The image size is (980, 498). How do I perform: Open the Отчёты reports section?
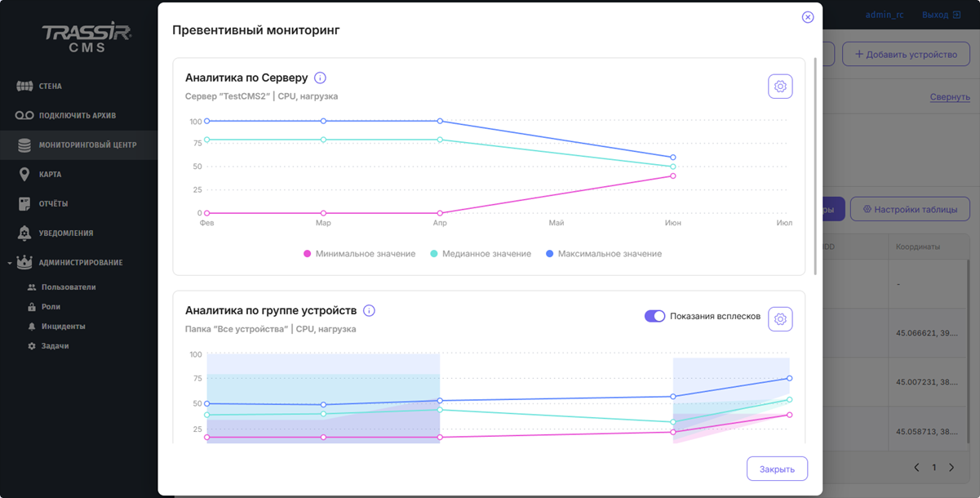pos(53,204)
